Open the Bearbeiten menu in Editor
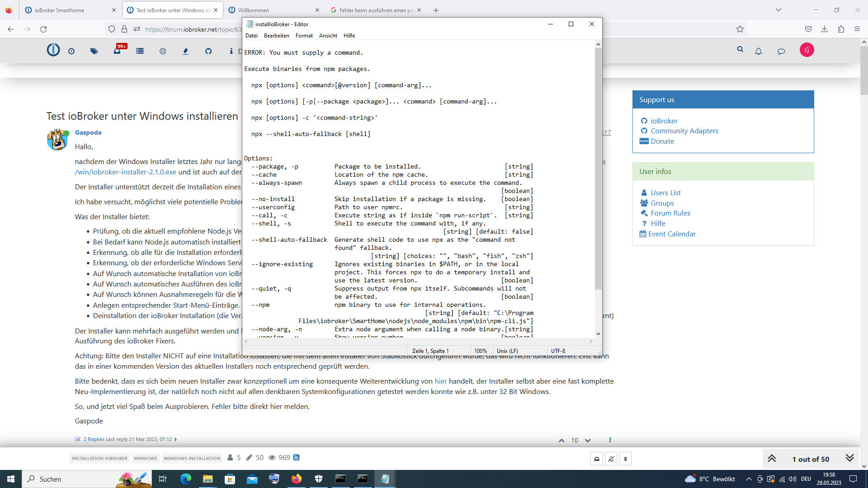The image size is (868, 488). [276, 36]
